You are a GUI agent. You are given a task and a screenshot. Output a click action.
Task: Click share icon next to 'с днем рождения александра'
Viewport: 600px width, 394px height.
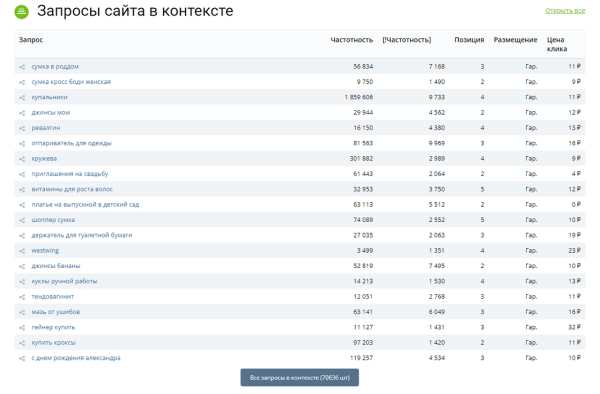click(x=22, y=358)
